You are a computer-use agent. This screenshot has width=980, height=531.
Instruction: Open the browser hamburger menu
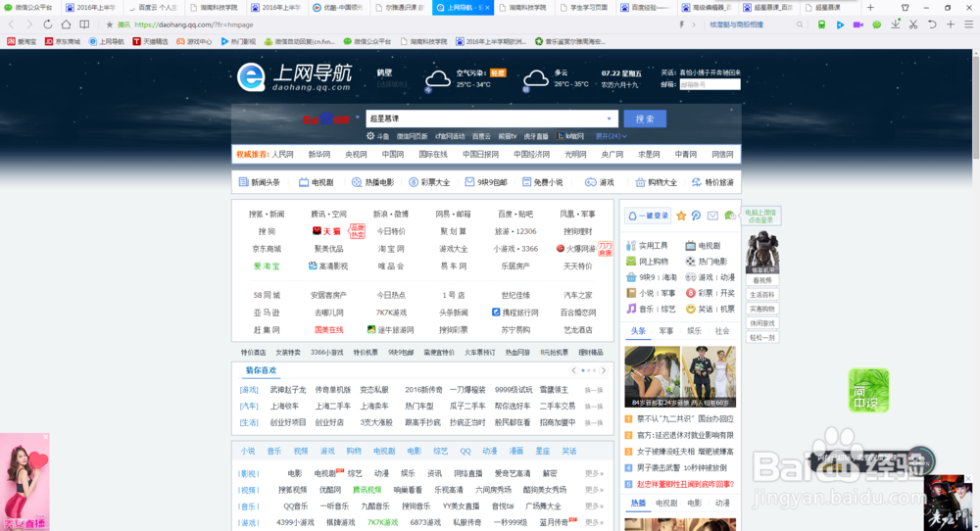pos(968,24)
